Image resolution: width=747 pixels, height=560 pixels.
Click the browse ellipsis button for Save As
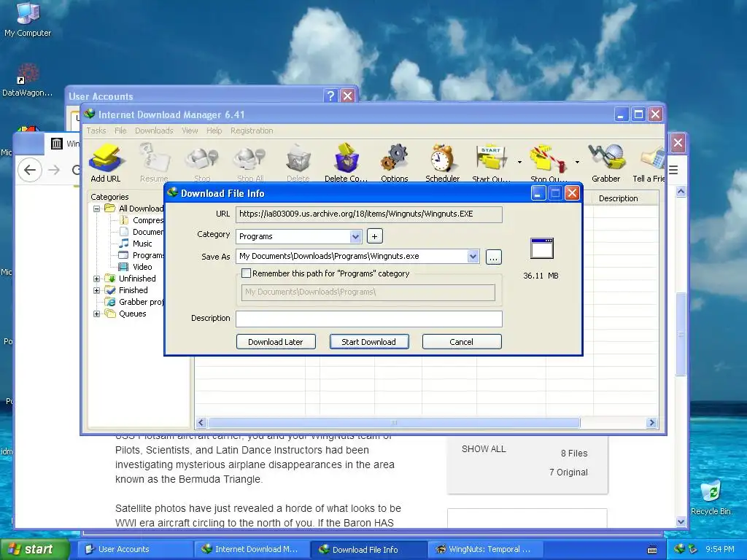(494, 257)
